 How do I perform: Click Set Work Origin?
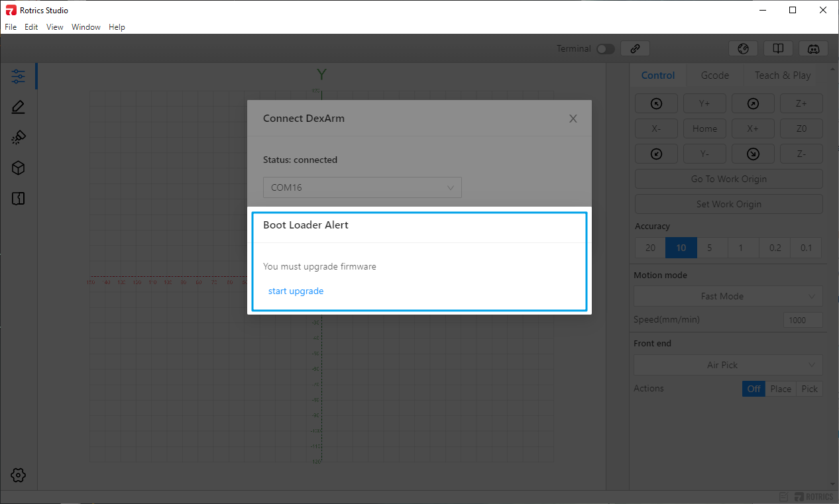(729, 204)
